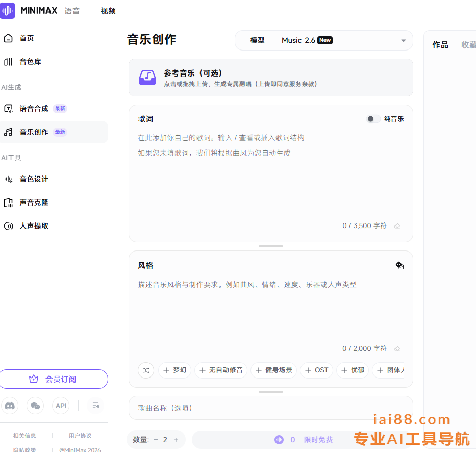Increase the song quantity with plus
Image resolution: width=476 pixels, height=452 pixels.
click(176, 440)
